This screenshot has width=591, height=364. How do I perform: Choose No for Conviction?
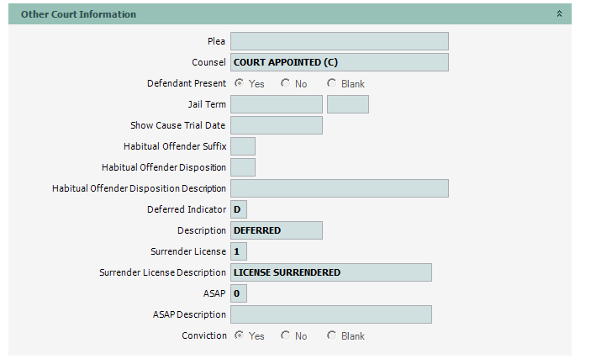click(x=286, y=335)
